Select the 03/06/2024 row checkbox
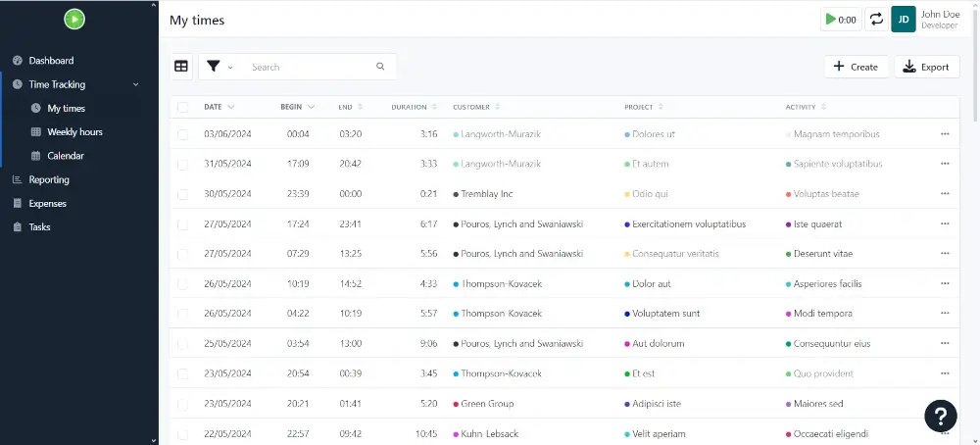This screenshot has width=980, height=445. click(x=182, y=134)
